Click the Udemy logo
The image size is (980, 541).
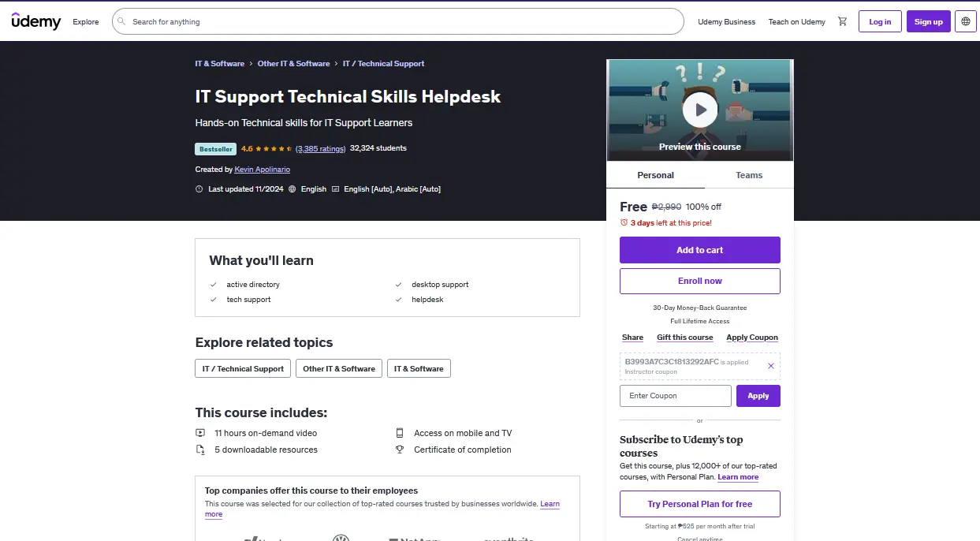(36, 21)
